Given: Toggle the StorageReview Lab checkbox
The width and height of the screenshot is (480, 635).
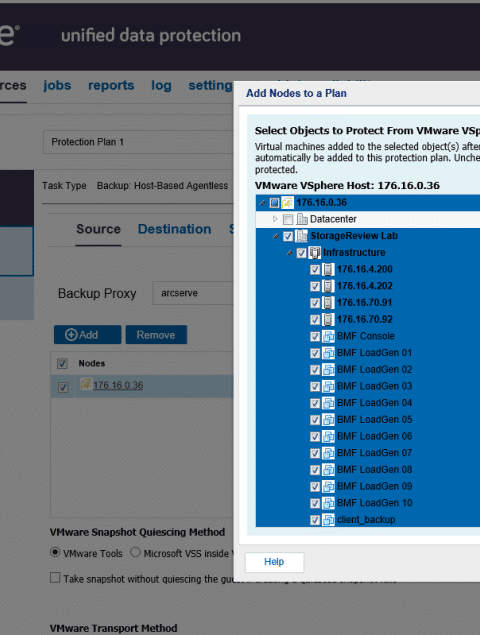Looking at the screenshot, I should (288, 236).
